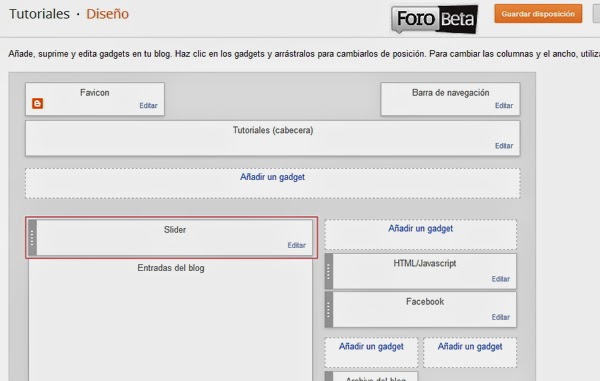The width and height of the screenshot is (600, 381).
Task: Click the HTML/Javascript gadget title
Action: coord(425,263)
